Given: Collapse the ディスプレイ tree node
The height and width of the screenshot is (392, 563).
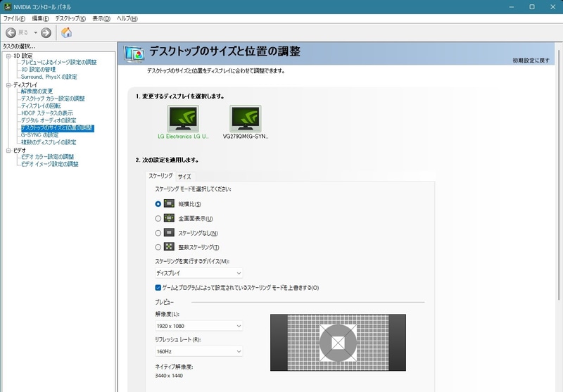Looking at the screenshot, I should coord(8,85).
